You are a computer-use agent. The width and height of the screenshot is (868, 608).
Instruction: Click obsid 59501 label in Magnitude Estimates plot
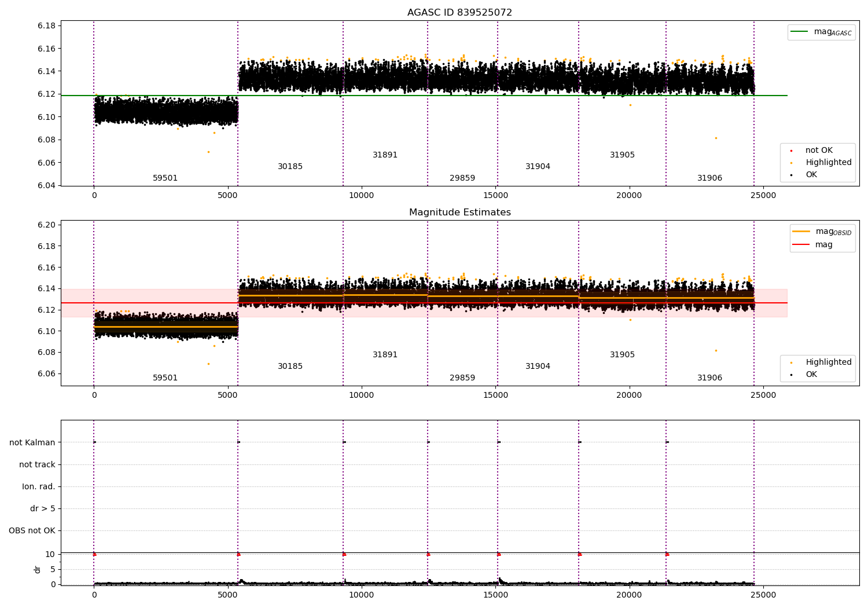click(x=165, y=378)
